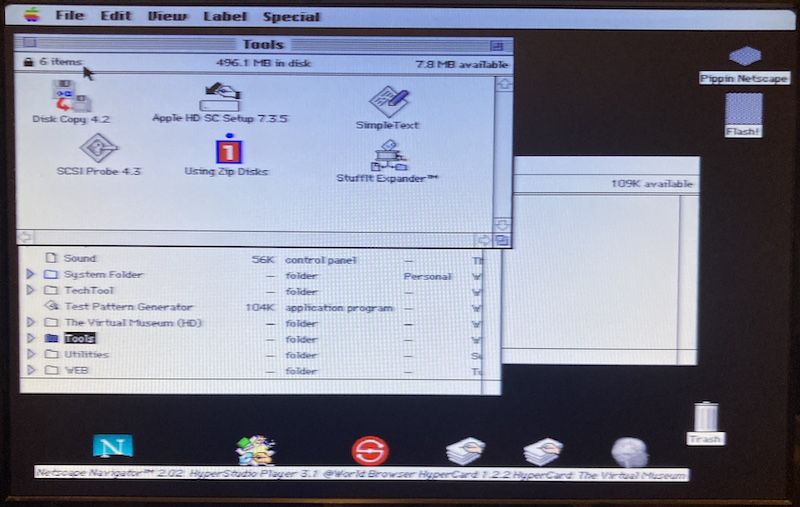Viewport: 800px width, 507px height.
Task: Click the Trash icon
Action: [x=706, y=417]
